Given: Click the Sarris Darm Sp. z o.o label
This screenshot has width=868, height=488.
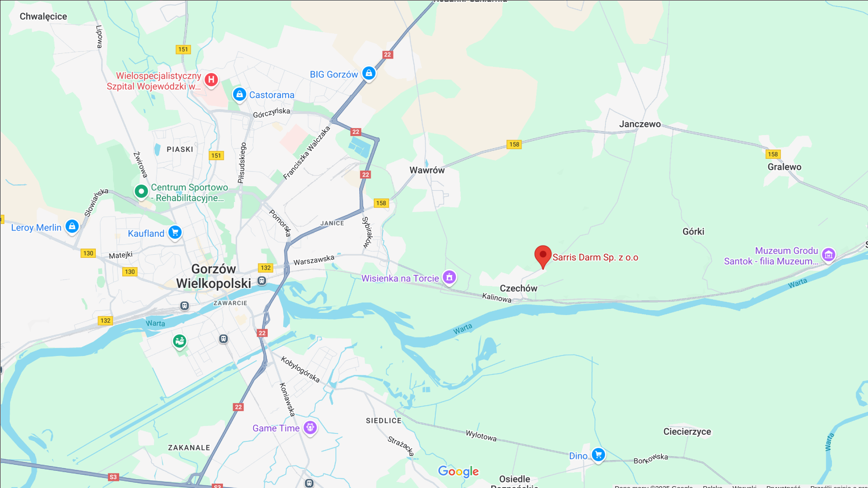Looking at the screenshot, I should coord(595,257).
